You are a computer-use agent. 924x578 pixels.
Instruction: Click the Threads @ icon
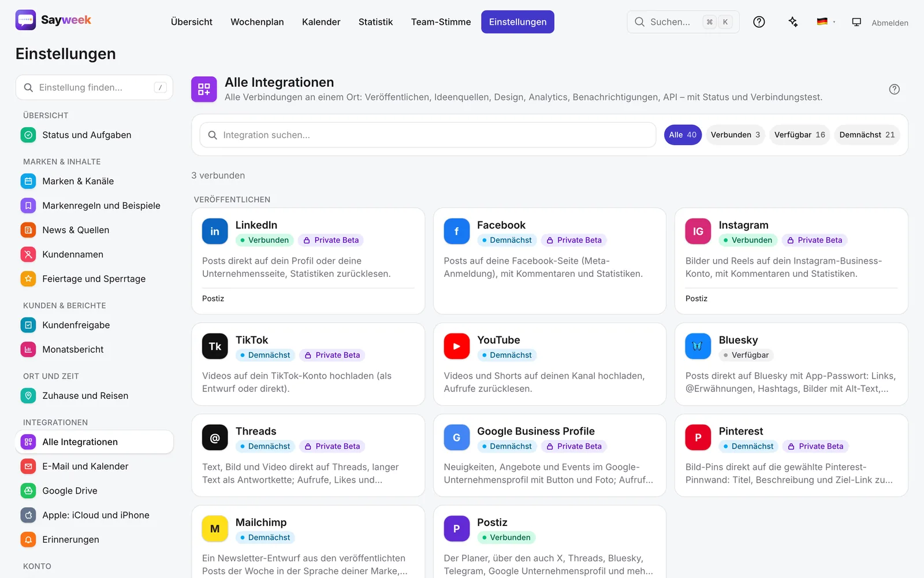(215, 438)
